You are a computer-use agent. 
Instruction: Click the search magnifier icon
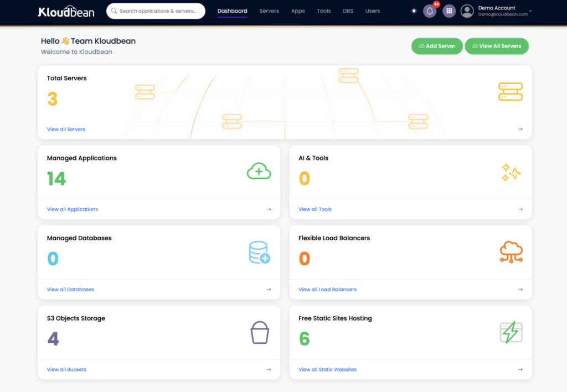tap(114, 11)
